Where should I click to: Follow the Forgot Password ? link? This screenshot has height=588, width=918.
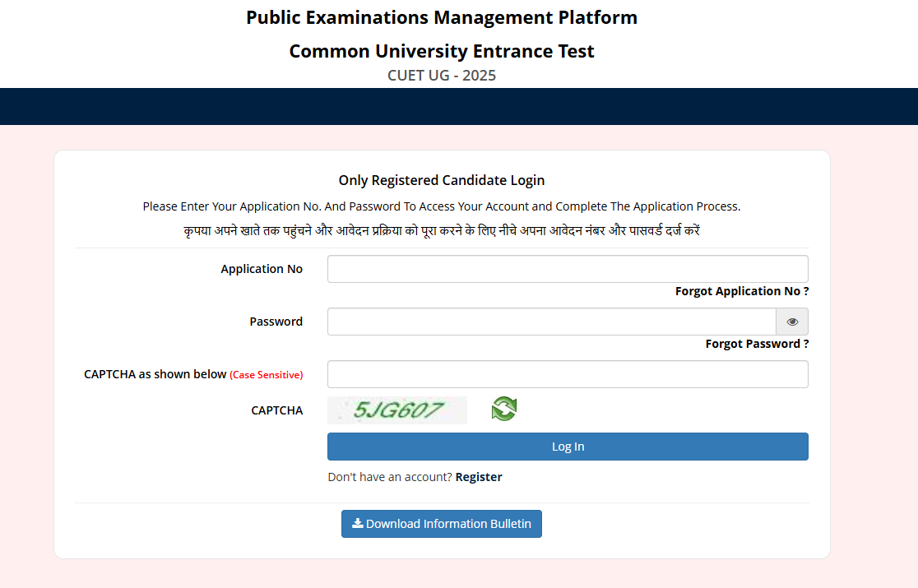coord(757,344)
